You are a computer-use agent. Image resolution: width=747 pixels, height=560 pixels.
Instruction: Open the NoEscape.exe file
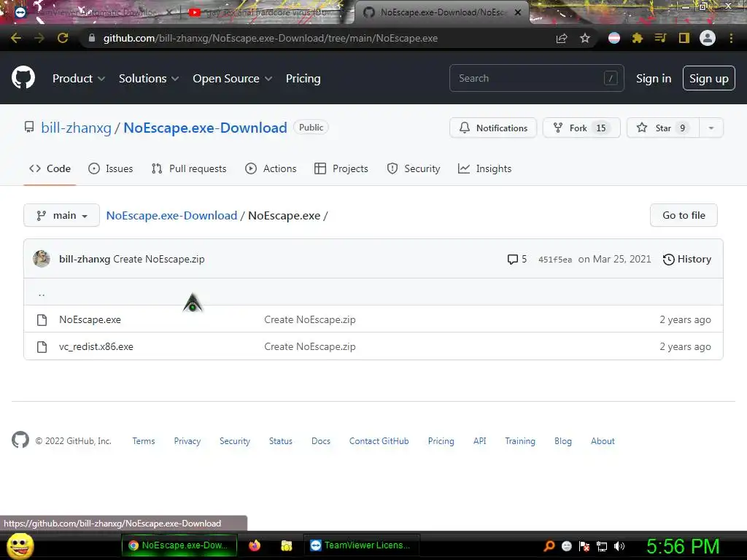90,319
